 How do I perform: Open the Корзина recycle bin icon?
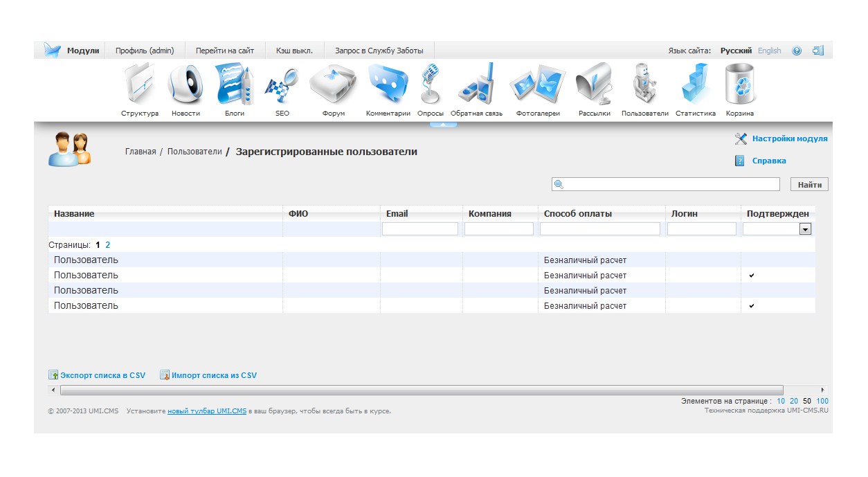[740, 85]
